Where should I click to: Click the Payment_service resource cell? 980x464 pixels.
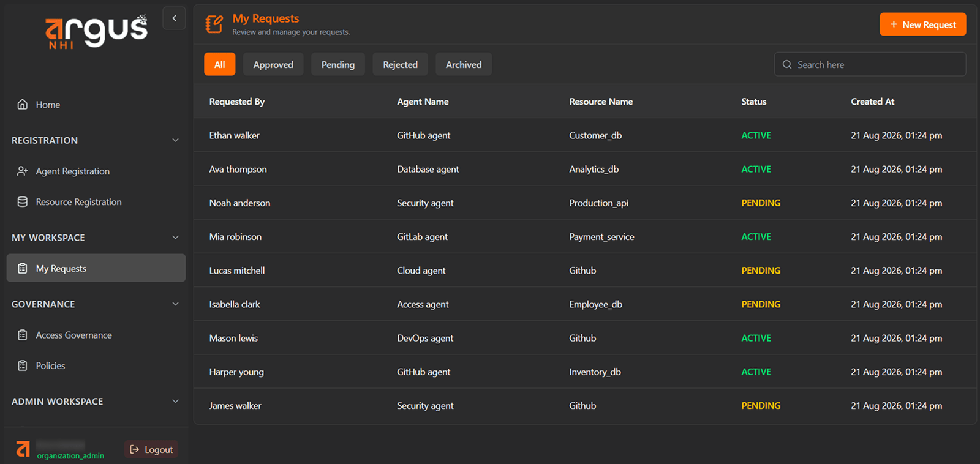[x=601, y=236]
